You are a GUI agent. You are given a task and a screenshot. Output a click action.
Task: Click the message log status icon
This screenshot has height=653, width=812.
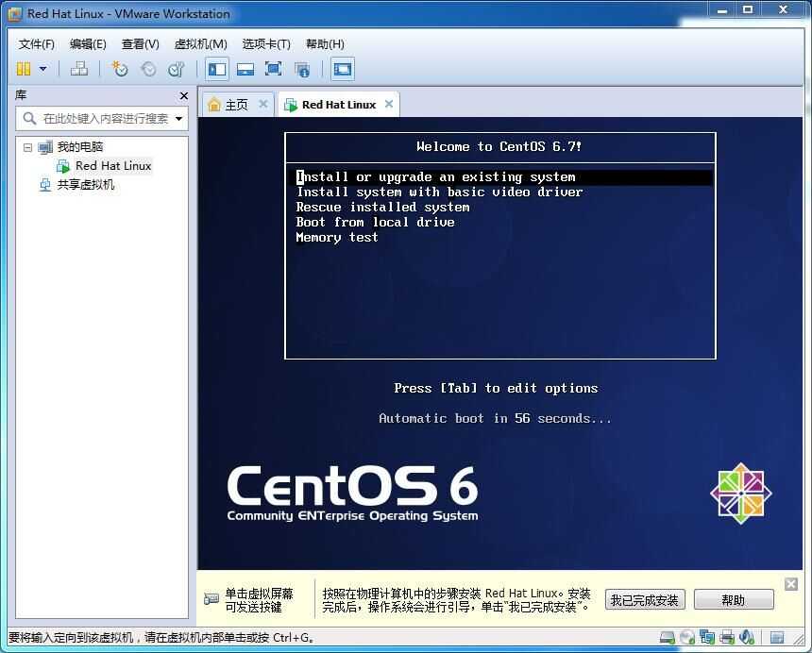coord(776,638)
